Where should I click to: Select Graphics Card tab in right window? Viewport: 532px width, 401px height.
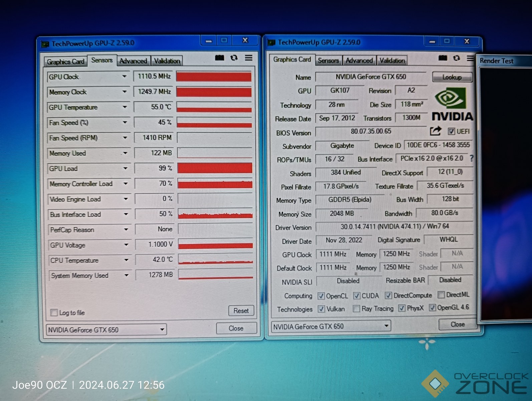click(292, 59)
